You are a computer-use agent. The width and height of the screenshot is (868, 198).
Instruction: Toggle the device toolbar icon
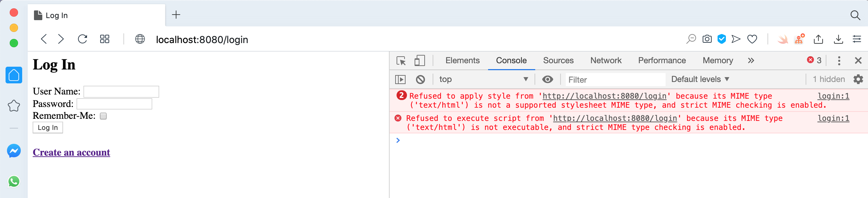click(x=420, y=60)
